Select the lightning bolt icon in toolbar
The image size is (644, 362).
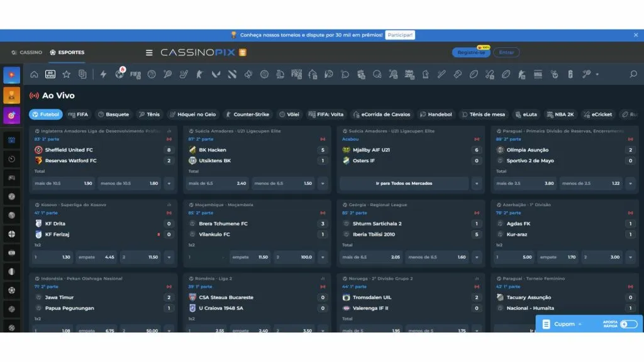click(103, 74)
